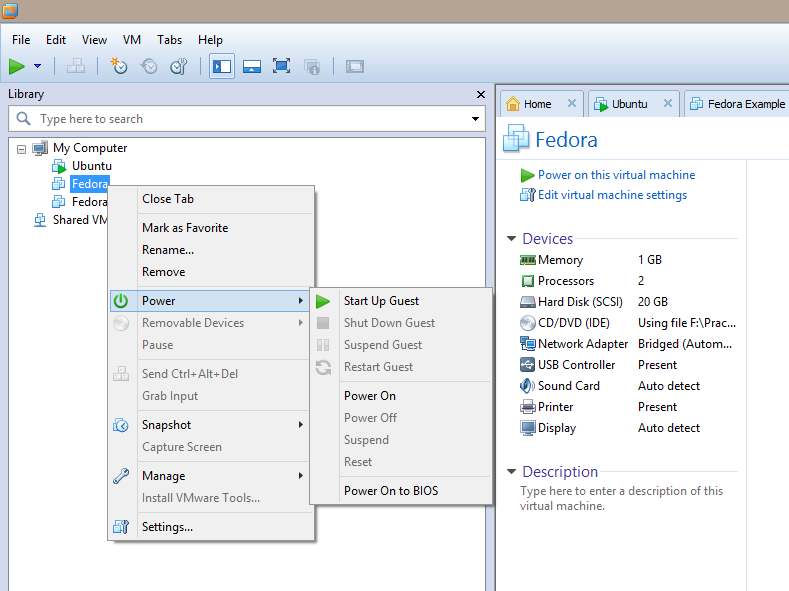Open the library search dropdown arrow
Image resolution: width=789 pixels, height=591 pixels.
pyautogui.click(x=475, y=119)
